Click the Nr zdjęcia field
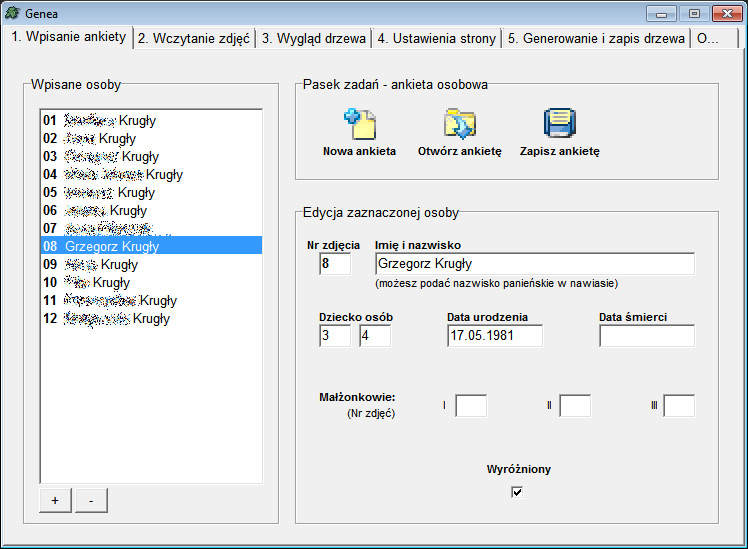Viewport: 748px width, 549px height. click(x=335, y=264)
